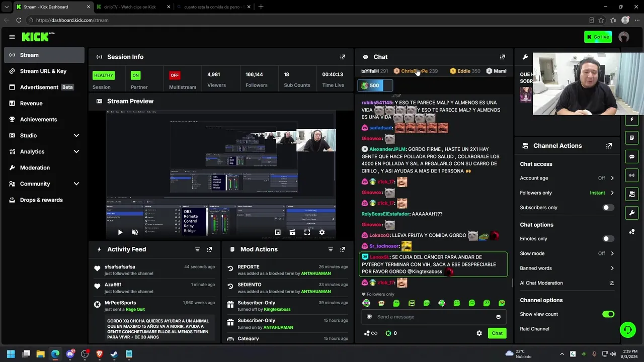Expand the Community menu
This screenshot has width=644, height=362.
pyautogui.click(x=44, y=184)
